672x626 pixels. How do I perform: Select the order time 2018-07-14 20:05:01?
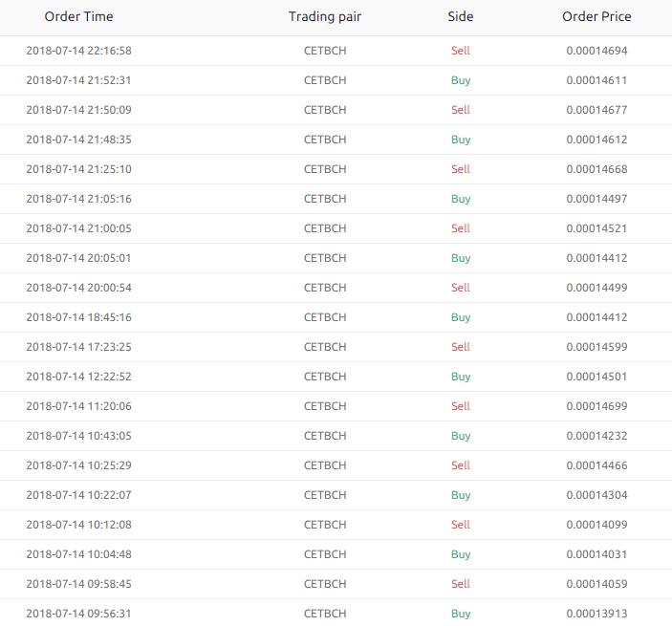point(78,258)
